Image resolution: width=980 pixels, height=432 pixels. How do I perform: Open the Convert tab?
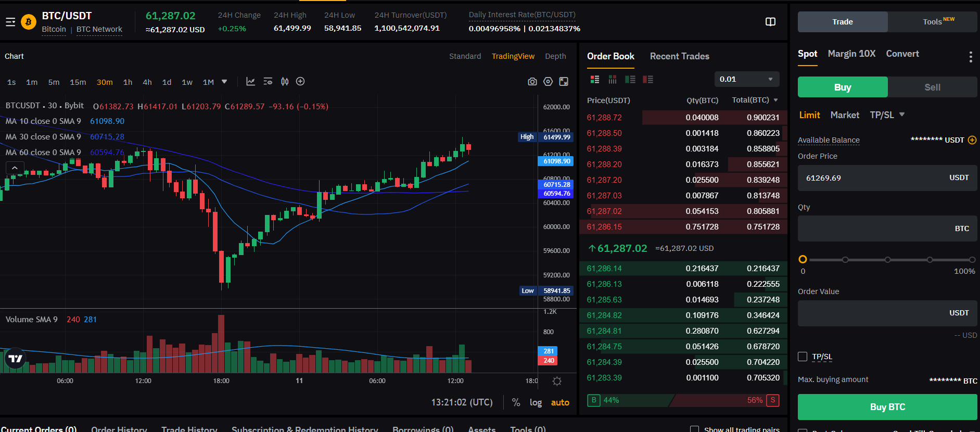tap(902, 54)
